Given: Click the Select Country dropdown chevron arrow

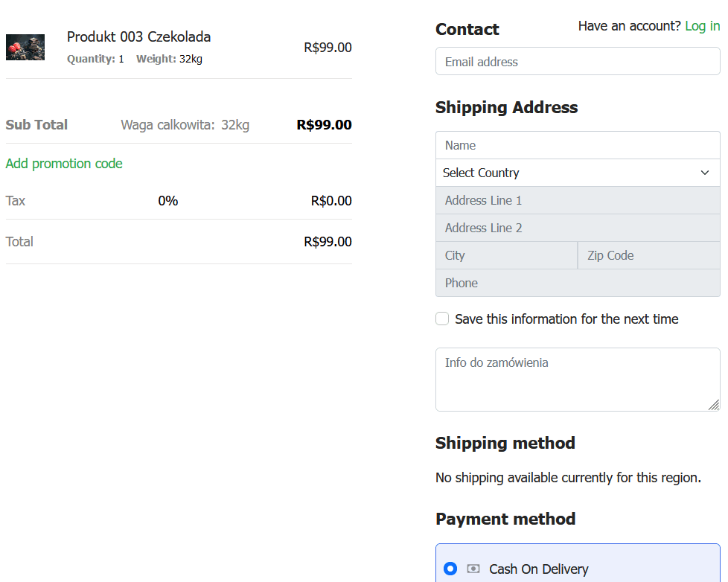Looking at the screenshot, I should coord(705,173).
